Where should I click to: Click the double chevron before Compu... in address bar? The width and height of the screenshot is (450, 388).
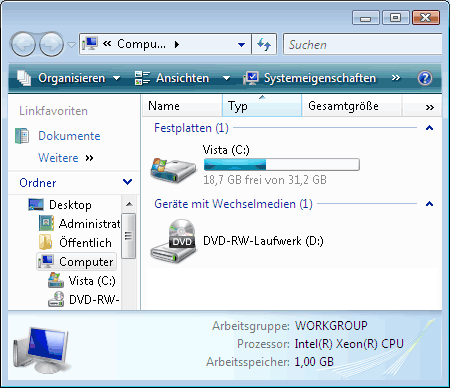click(x=107, y=44)
